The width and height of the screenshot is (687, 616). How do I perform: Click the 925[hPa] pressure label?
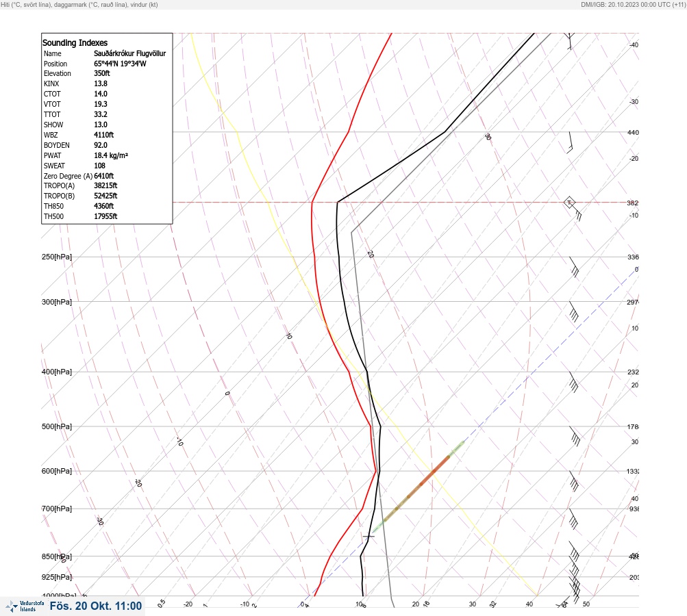[57, 577]
